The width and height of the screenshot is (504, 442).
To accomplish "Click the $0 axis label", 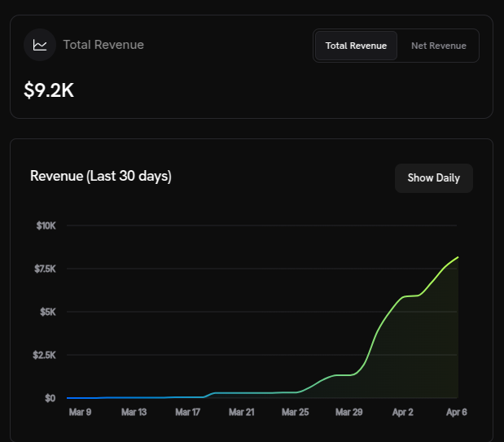I will point(50,398).
